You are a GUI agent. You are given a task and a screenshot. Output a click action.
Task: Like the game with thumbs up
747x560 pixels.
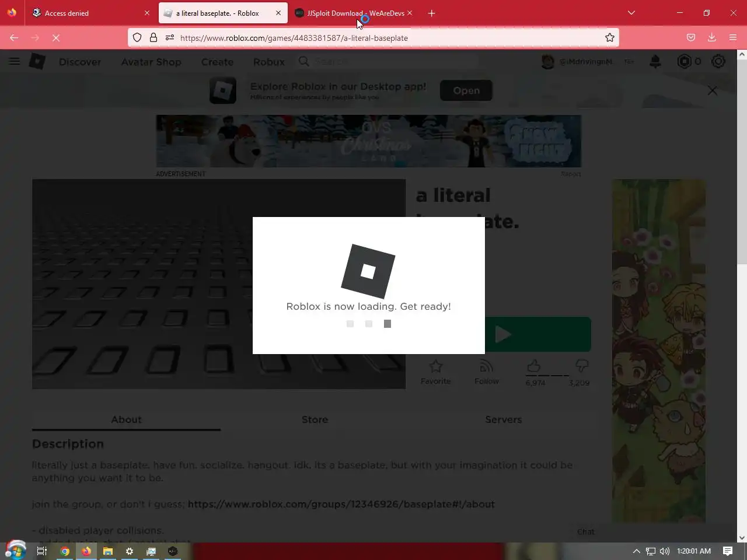(x=533, y=366)
